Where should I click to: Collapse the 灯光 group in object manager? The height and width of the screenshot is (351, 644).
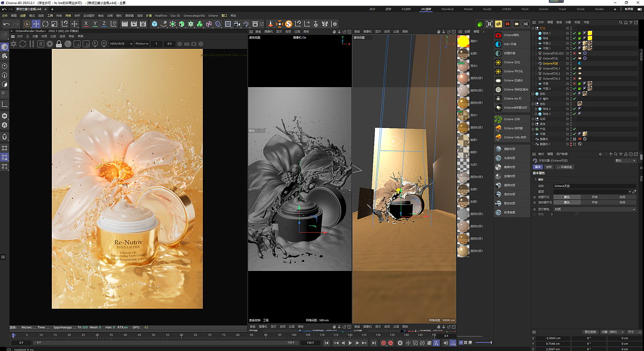click(533, 28)
